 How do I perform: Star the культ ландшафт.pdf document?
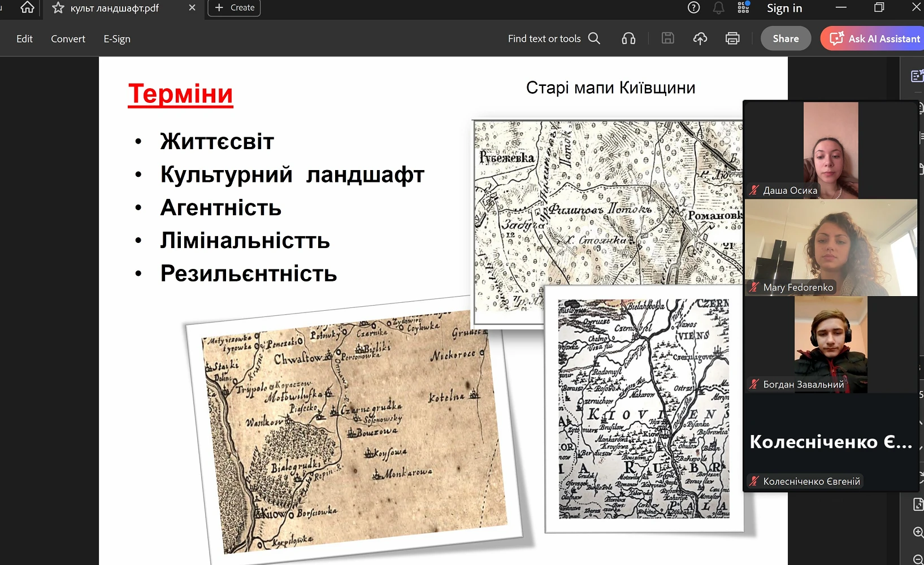[x=58, y=8]
